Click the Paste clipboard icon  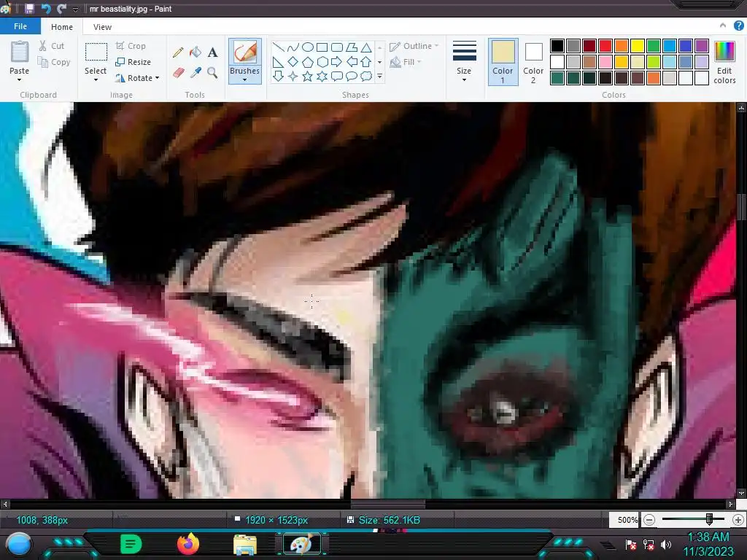point(20,52)
